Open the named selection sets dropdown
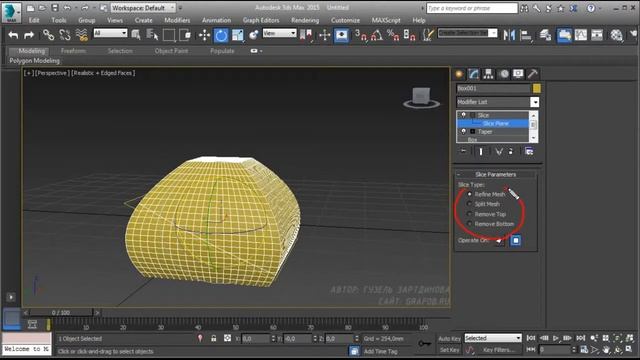 point(467,33)
